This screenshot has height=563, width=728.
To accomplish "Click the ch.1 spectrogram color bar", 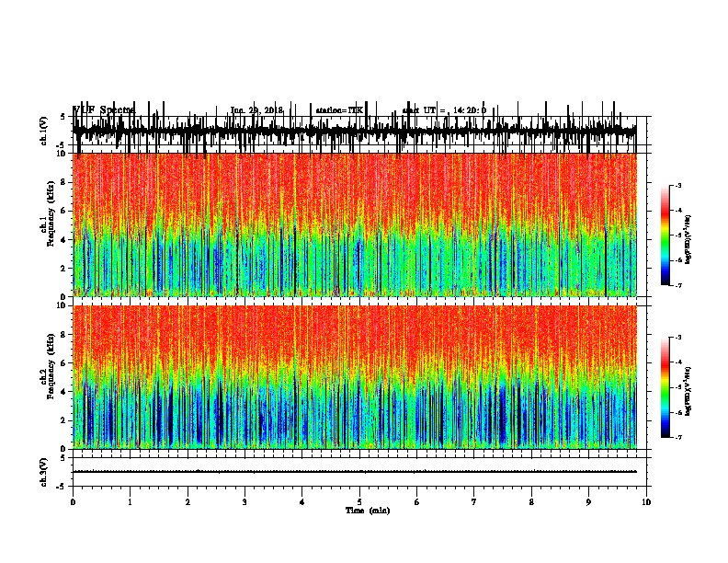I will coord(665,235).
